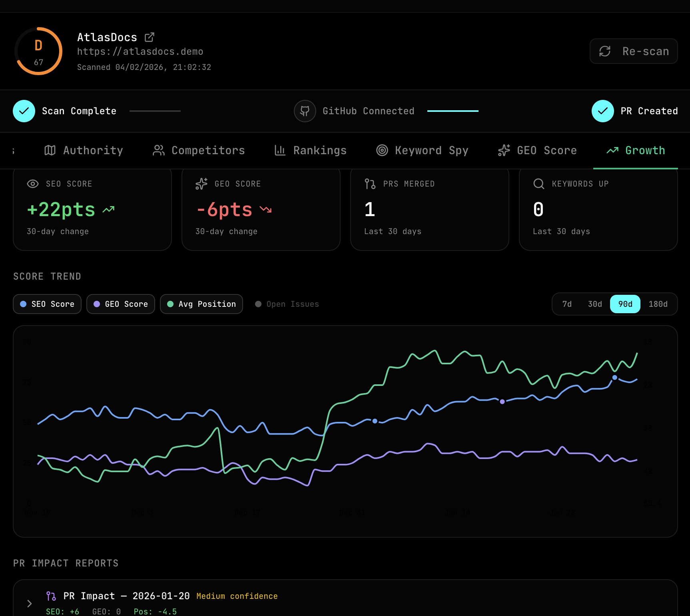
Task: Switch to the Growth tab
Action: tap(636, 151)
